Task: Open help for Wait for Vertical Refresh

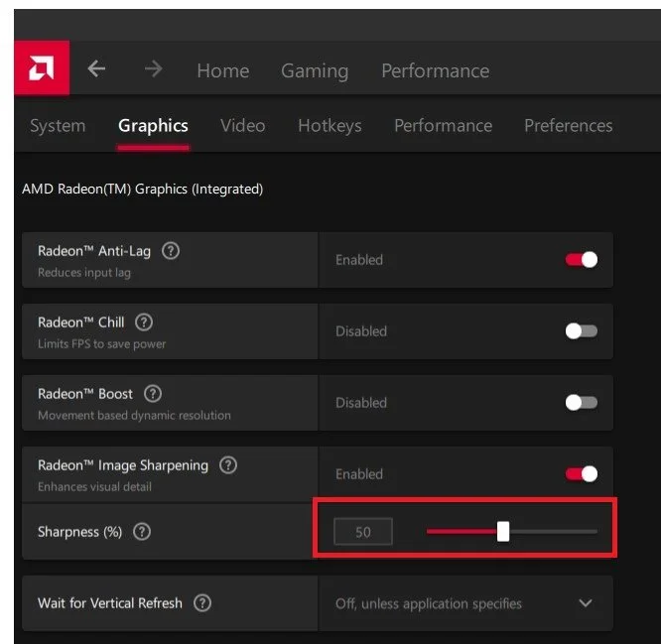Action: (202, 603)
